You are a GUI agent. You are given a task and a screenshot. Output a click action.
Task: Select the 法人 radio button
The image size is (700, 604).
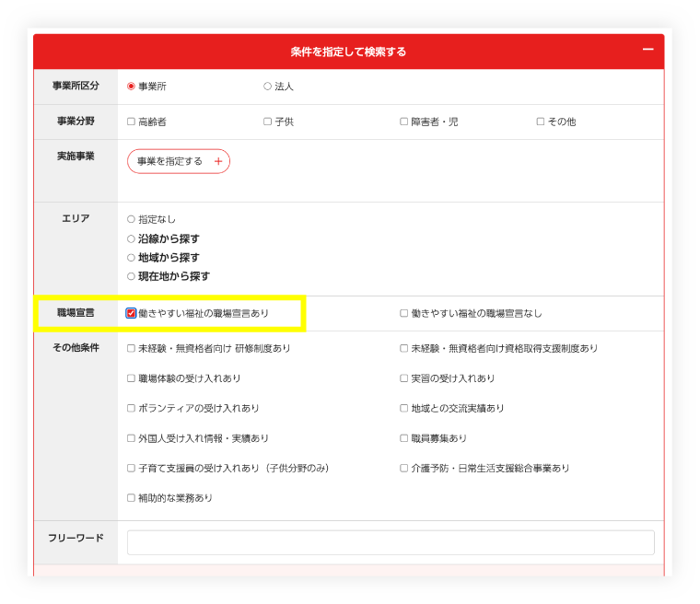click(x=267, y=87)
